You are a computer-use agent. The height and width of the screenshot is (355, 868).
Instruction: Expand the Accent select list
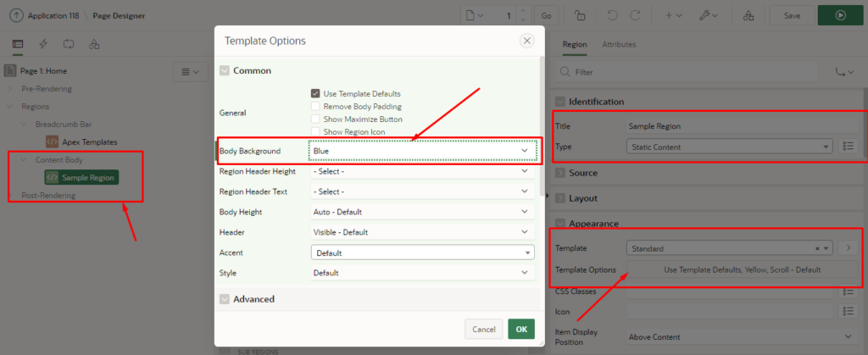422,252
